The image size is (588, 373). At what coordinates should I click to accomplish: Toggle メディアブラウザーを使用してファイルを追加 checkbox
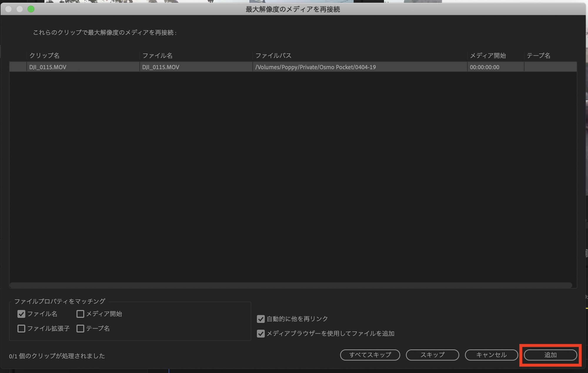tap(260, 334)
